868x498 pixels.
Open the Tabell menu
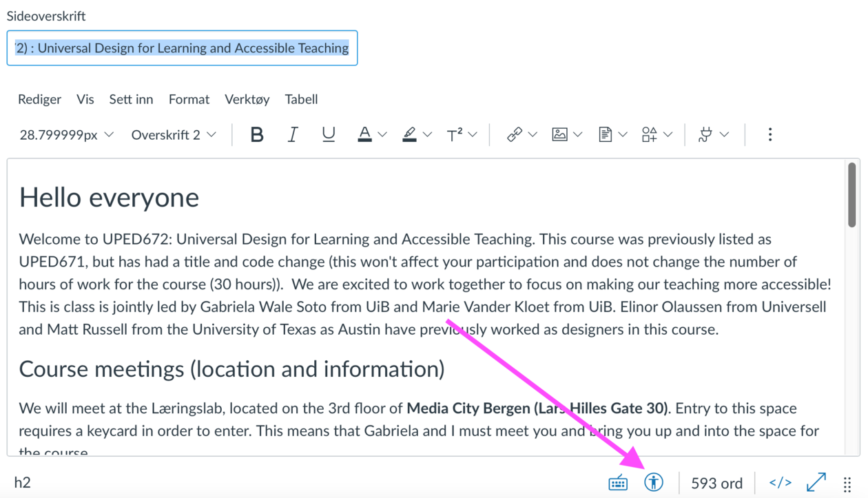[x=301, y=99]
